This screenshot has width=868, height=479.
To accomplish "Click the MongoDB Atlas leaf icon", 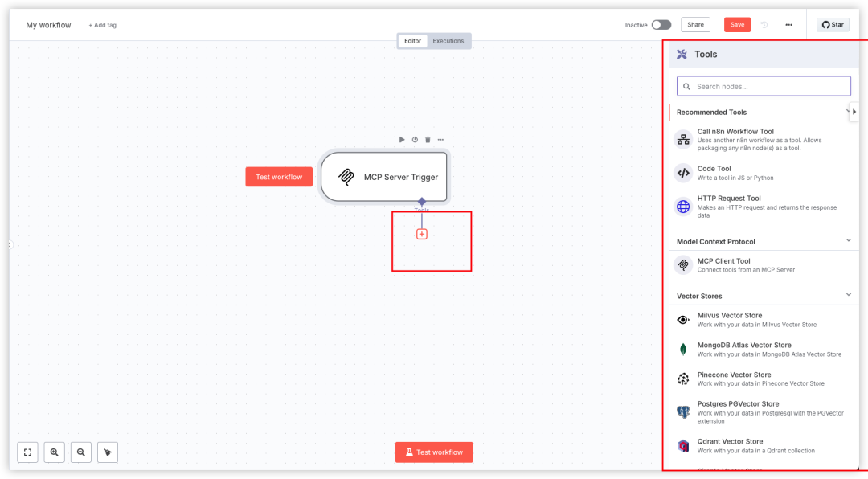I will [x=684, y=350].
